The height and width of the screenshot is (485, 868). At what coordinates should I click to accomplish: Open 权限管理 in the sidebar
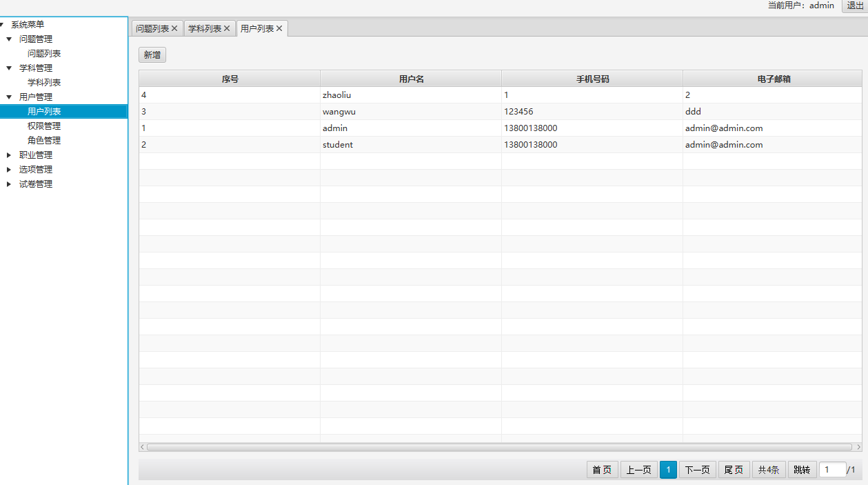click(x=44, y=126)
